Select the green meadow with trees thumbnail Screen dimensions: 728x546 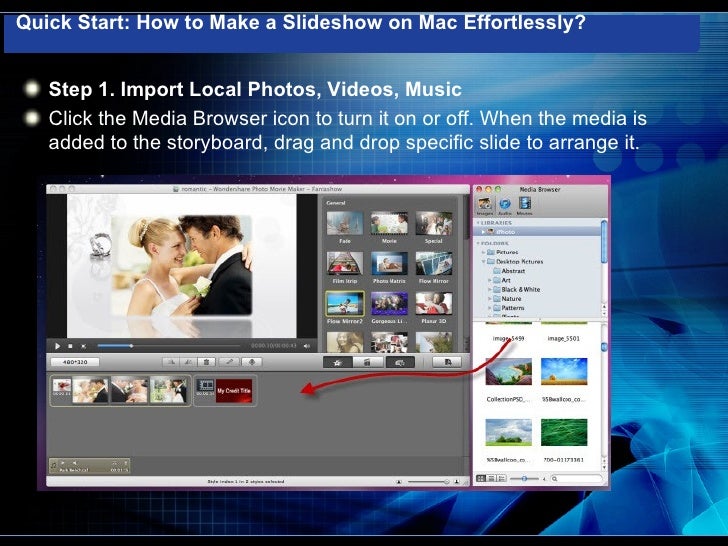[x=508, y=432]
